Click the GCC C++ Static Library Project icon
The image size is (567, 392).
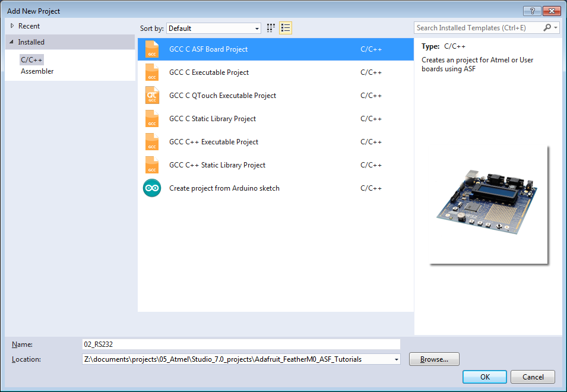(152, 165)
